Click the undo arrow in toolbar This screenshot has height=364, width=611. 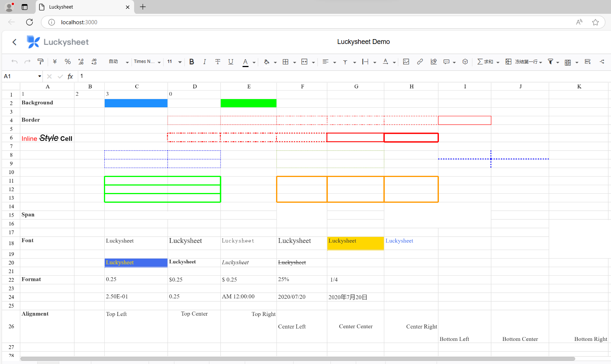(15, 62)
